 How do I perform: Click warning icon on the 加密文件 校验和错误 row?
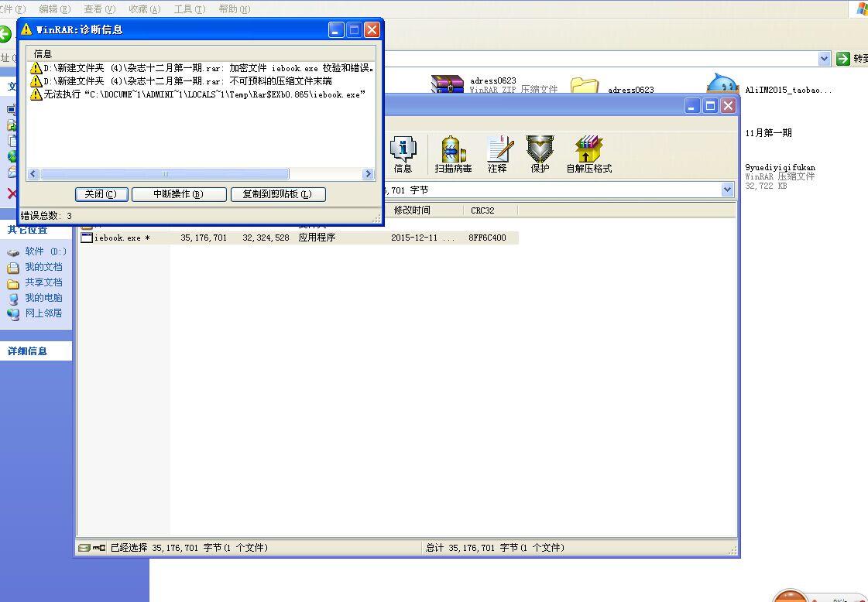pos(36,68)
